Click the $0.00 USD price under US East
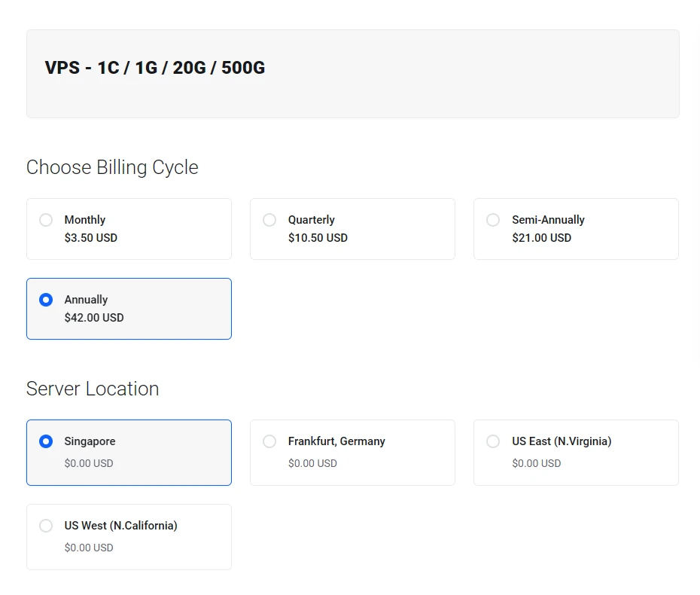This screenshot has height=595, width=700. (536, 463)
